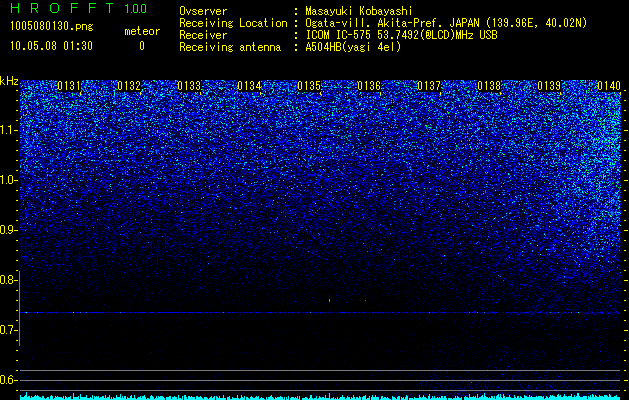Click the cyan signal level strip at bottom
The image size is (629, 400).
(321, 397)
